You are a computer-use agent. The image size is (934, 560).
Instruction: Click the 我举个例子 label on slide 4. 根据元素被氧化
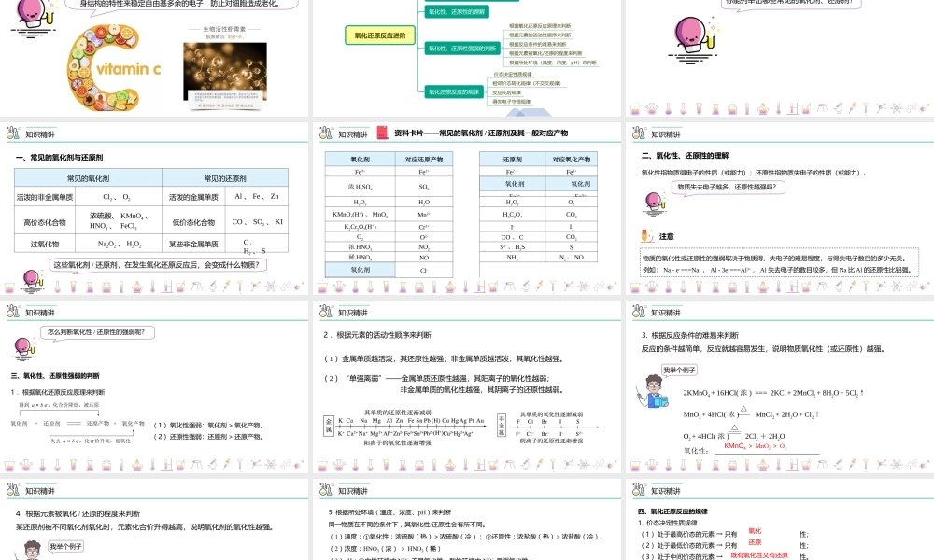[66, 546]
